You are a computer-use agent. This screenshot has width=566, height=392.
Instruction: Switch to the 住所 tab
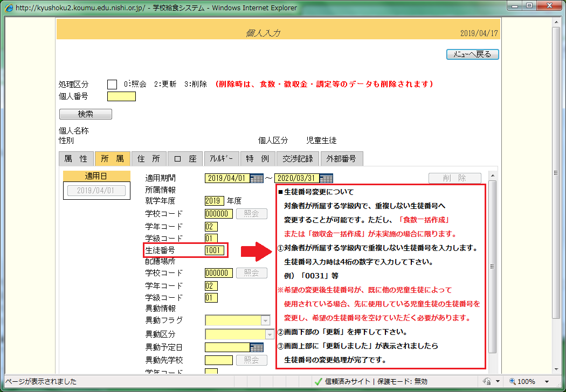coord(148,159)
